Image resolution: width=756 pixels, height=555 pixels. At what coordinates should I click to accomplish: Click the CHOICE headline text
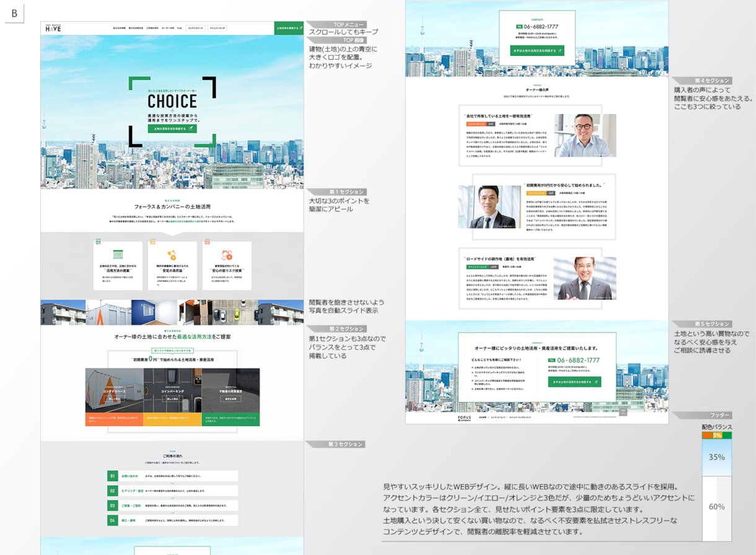pos(172,100)
